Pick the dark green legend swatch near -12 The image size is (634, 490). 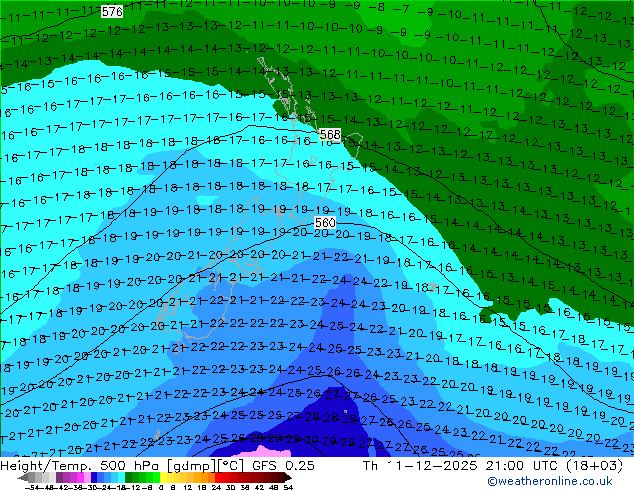(x=129, y=478)
